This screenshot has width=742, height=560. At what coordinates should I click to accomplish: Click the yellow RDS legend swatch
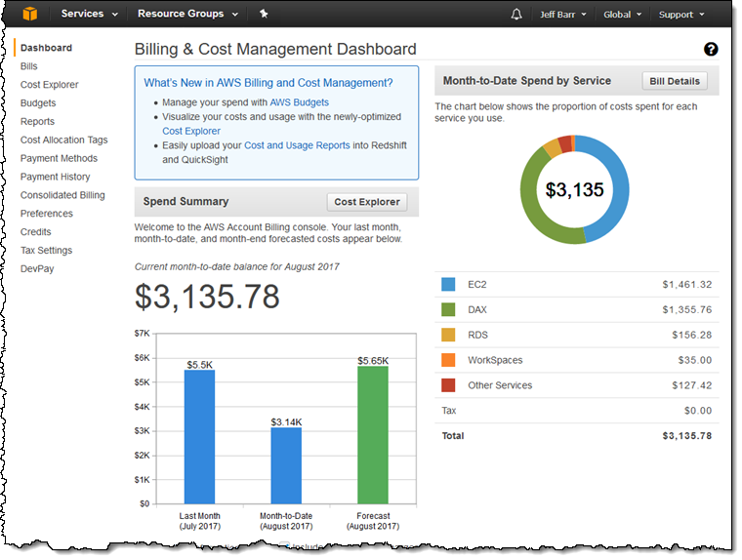point(448,335)
